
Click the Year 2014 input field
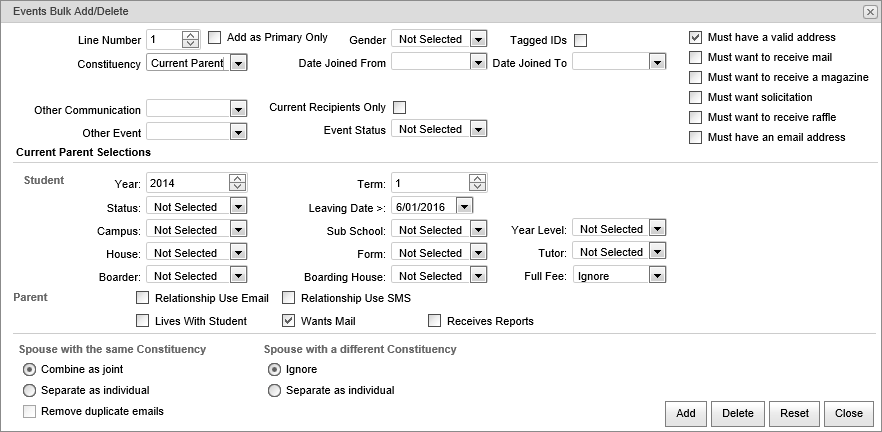coord(188,183)
